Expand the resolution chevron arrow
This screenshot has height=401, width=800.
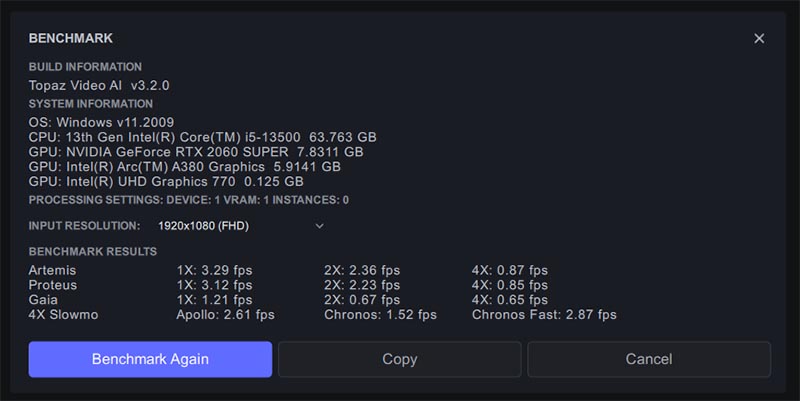tap(319, 226)
